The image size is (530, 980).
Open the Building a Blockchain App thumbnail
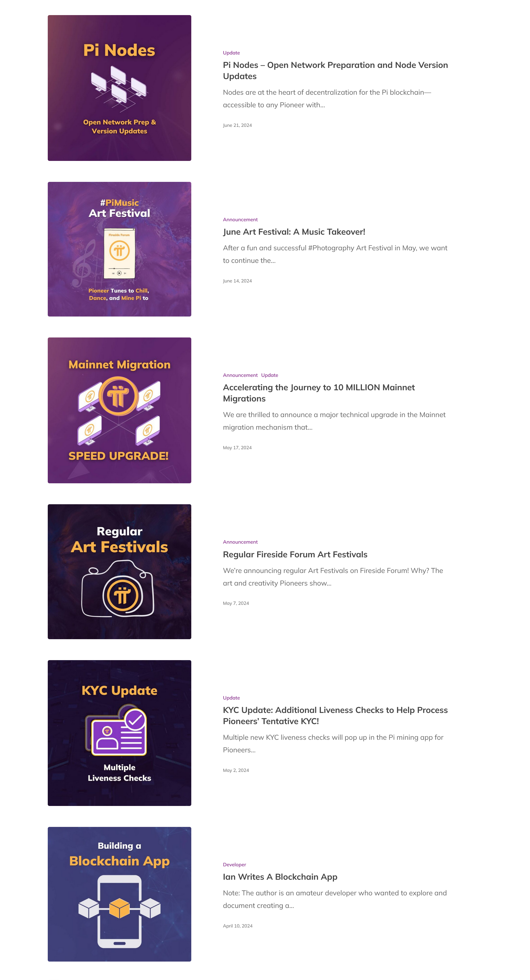120,894
